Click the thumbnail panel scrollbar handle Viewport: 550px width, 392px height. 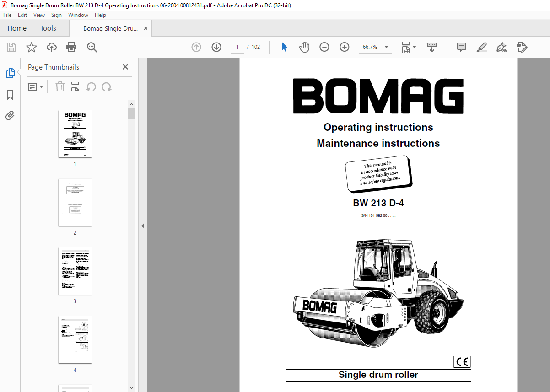coord(132,113)
